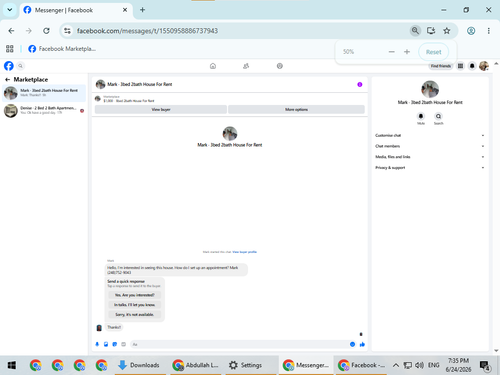This screenshot has height=375, width=500.
Task: Click Chrome's zoom magnifier in the address bar
Action: [415, 31]
